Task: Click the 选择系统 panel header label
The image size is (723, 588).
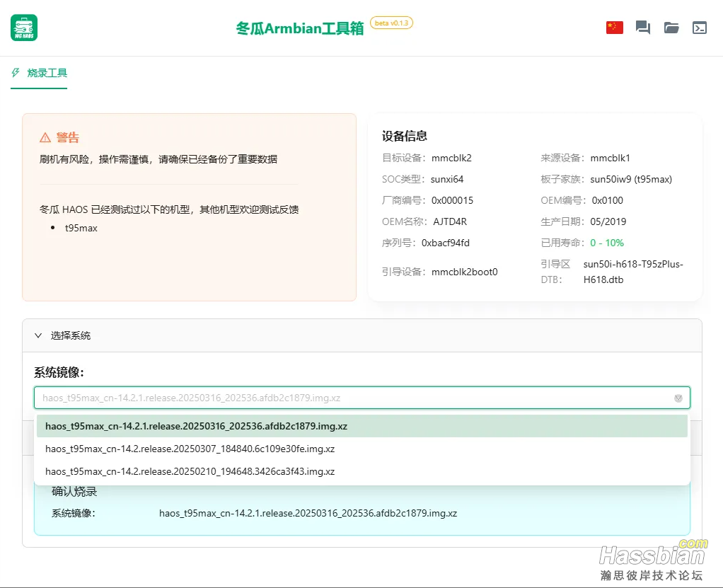Action: coord(71,335)
